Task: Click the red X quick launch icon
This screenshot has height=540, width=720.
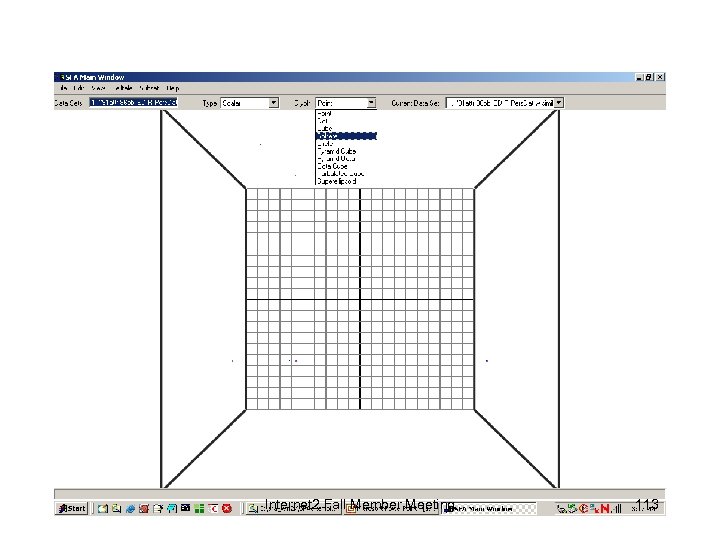Action: click(x=227, y=508)
